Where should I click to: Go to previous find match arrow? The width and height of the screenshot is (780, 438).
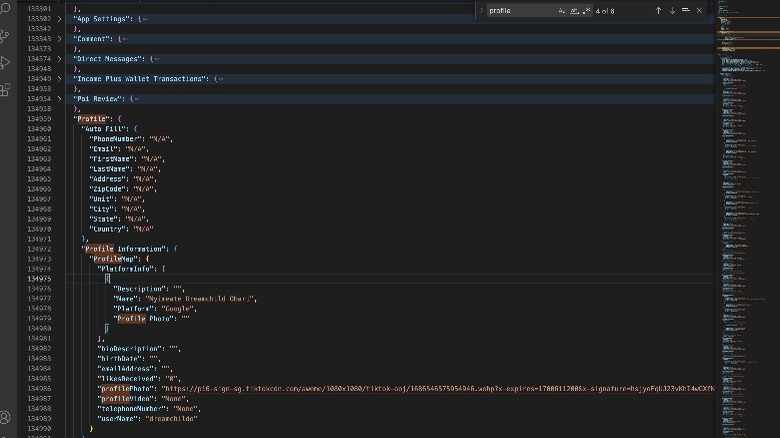(658, 10)
